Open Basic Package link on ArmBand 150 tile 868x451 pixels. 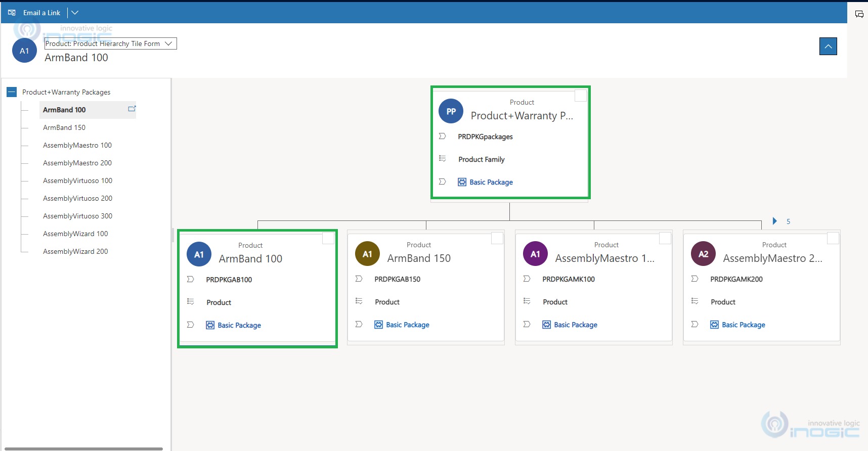point(408,325)
